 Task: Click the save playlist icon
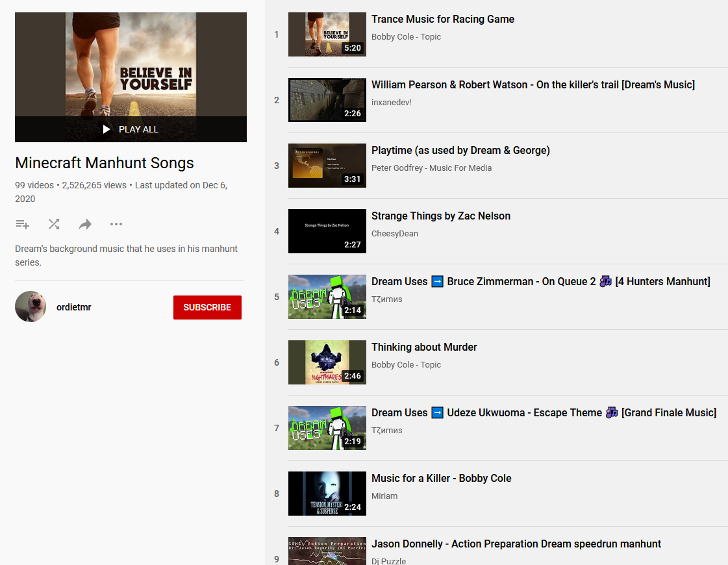click(x=22, y=225)
